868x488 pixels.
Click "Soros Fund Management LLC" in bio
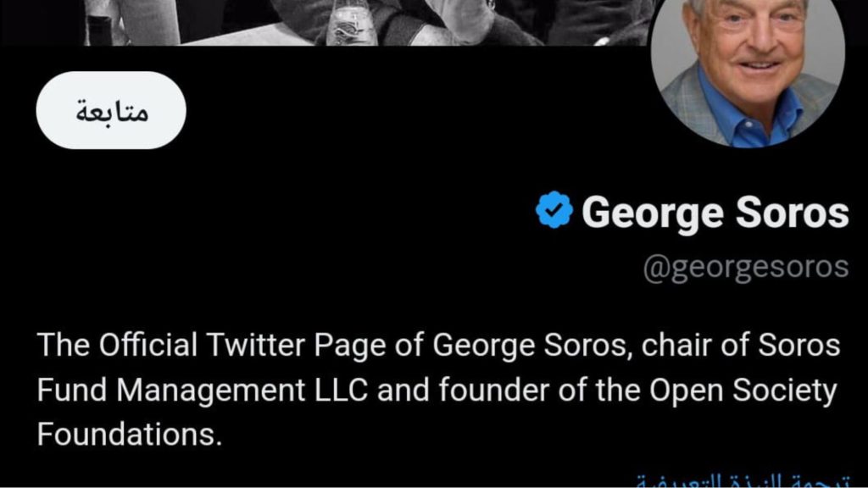click(205, 390)
